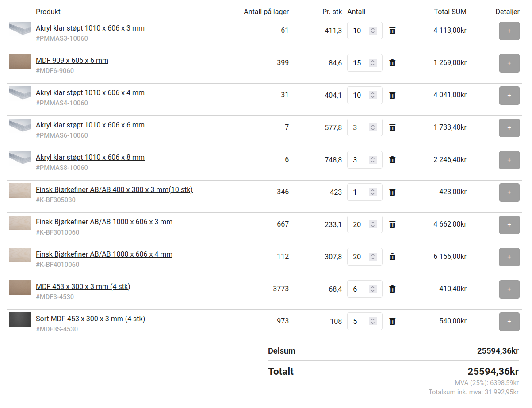Expand details for Akryl klar støpt 3 mm
Screen dimensions: 532x408
pos(509,31)
